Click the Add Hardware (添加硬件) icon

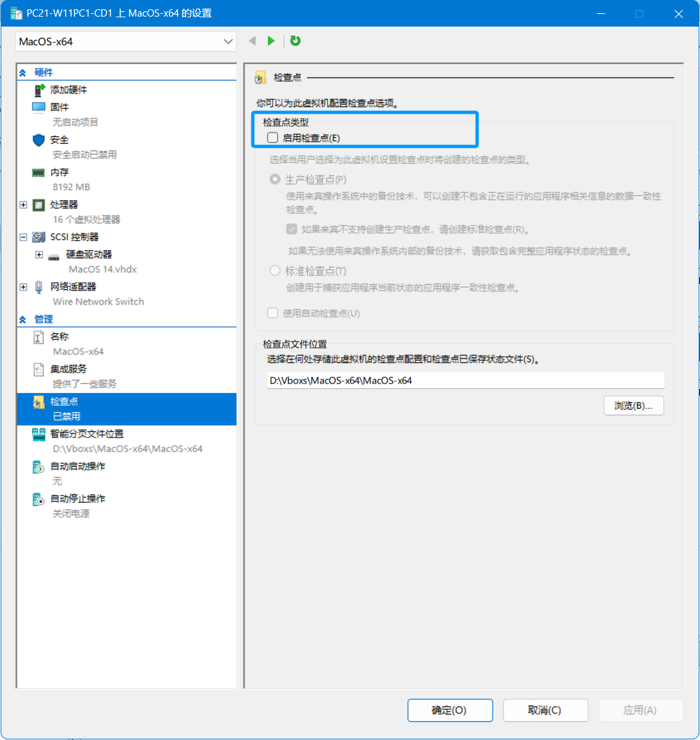click(x=39, y=90)
